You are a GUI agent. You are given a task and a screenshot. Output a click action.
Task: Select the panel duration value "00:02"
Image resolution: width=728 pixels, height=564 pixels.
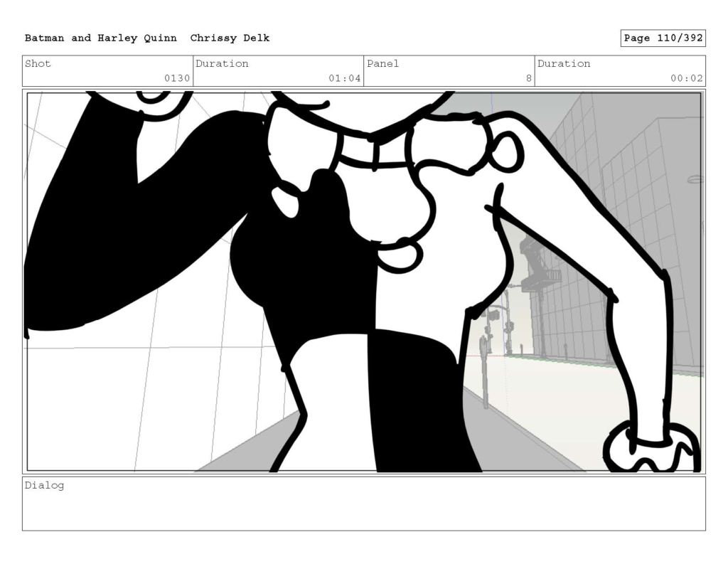pyautogui.click(x=687, y=78)
